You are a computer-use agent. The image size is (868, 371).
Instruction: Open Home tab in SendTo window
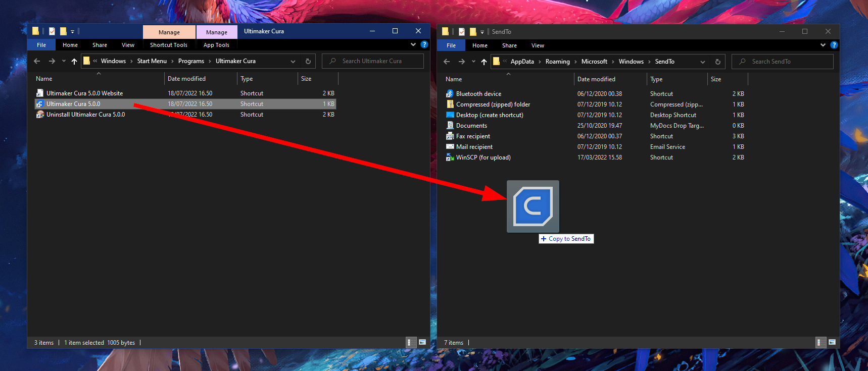(x=480, y=45)
